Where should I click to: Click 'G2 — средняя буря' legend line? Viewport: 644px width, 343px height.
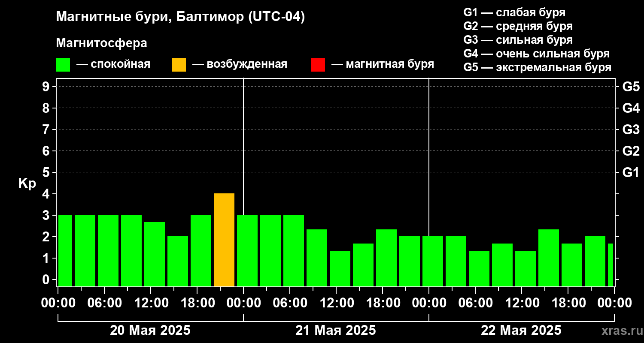pyautogui.click(x=518, y=26)
